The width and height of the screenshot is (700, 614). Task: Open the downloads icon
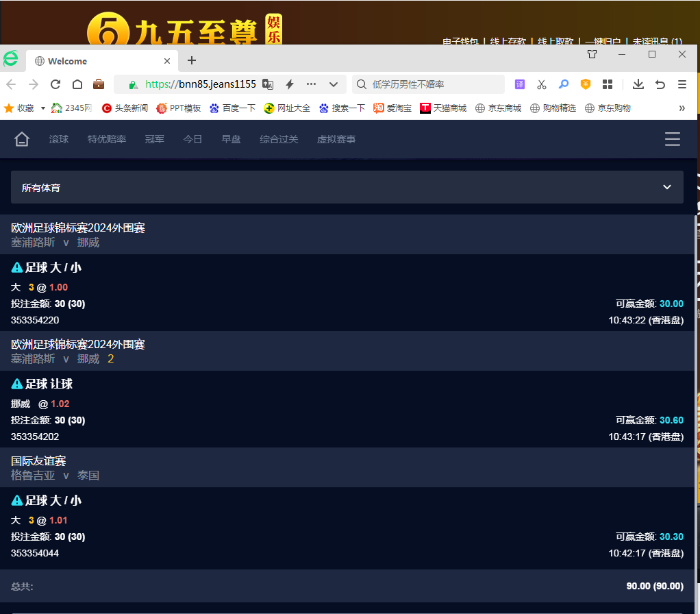click(638, 84)
